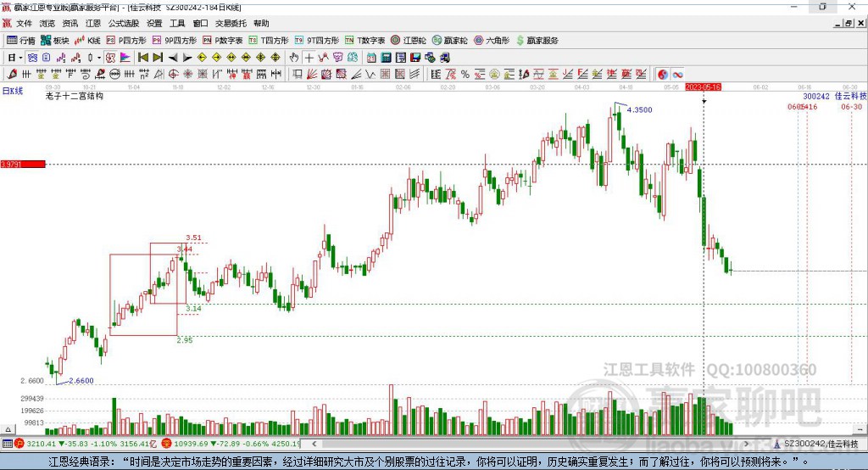Click the 2.95 green price annotation
Screen dimensions: 868x470
[185, 340]
